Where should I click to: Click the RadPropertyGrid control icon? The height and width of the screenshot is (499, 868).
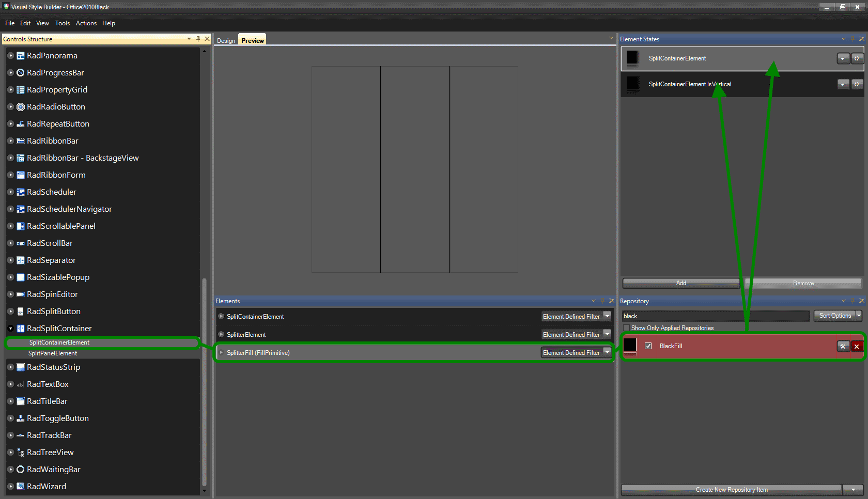coord(21,90)
